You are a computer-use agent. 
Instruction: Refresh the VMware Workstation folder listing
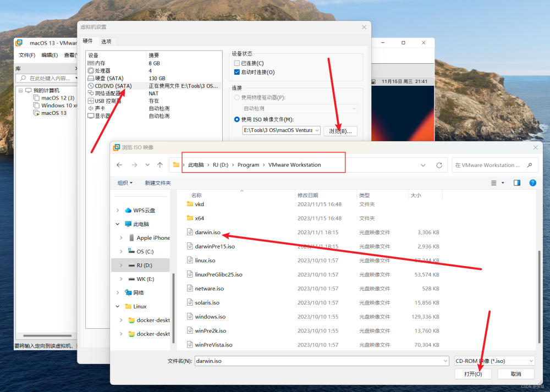pos(439,165)
